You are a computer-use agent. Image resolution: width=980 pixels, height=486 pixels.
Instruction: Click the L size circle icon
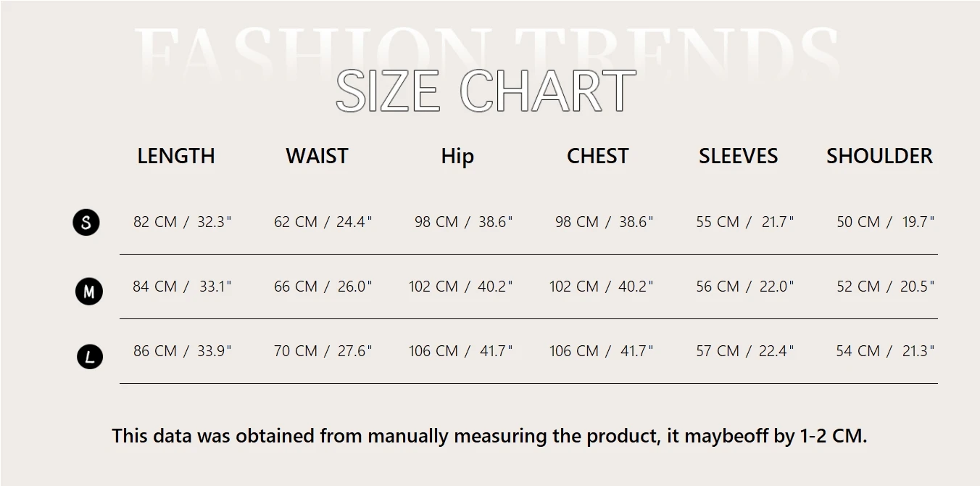pyautogui.click(x=90, y=357)
